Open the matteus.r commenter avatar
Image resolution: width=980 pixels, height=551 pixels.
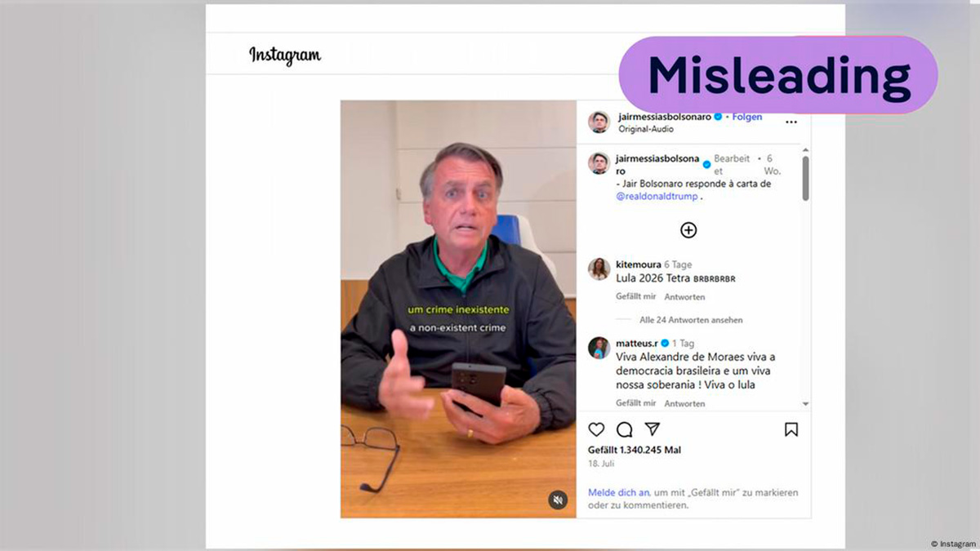coord(599,348)
